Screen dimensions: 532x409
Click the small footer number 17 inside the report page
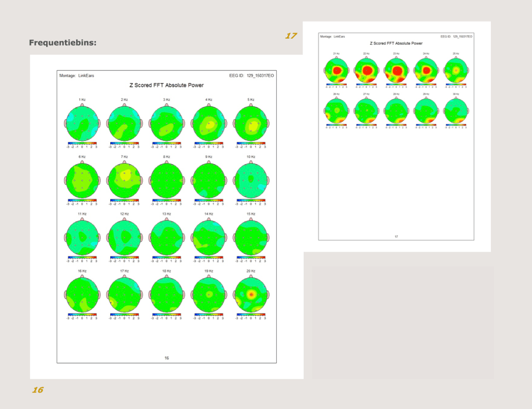coord(396,237)
